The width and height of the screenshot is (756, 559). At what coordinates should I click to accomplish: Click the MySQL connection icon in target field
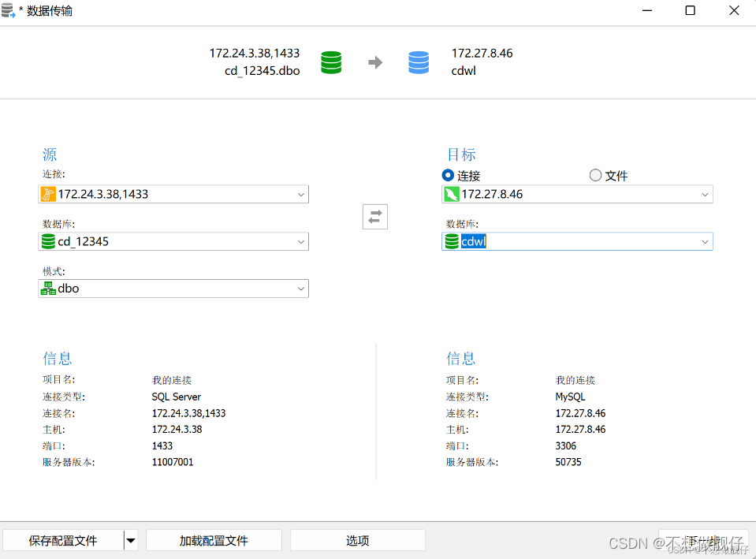click(451, 195)
